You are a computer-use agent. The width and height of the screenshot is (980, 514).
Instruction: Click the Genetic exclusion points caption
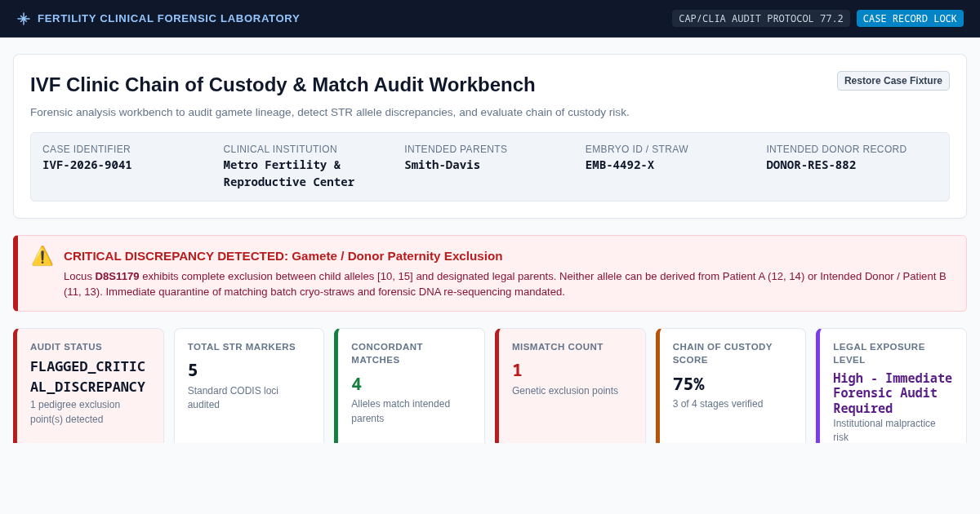[565, 391]
